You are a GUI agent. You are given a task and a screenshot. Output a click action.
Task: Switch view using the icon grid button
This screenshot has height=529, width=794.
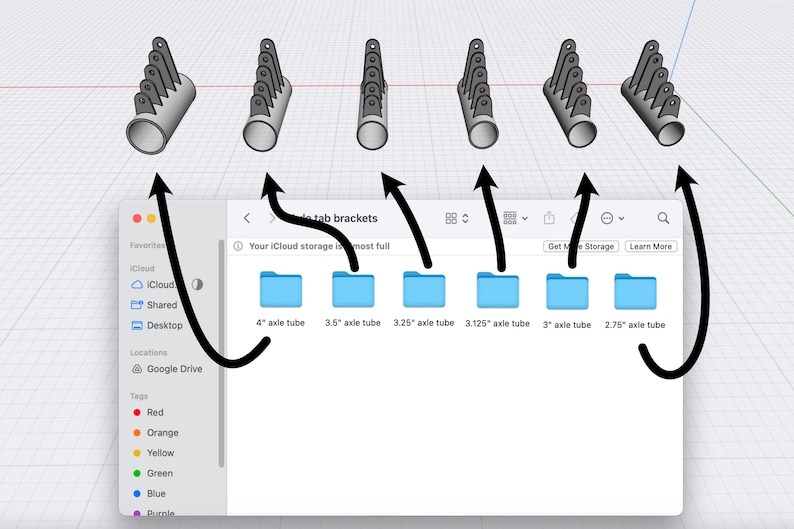pos(457,218)
